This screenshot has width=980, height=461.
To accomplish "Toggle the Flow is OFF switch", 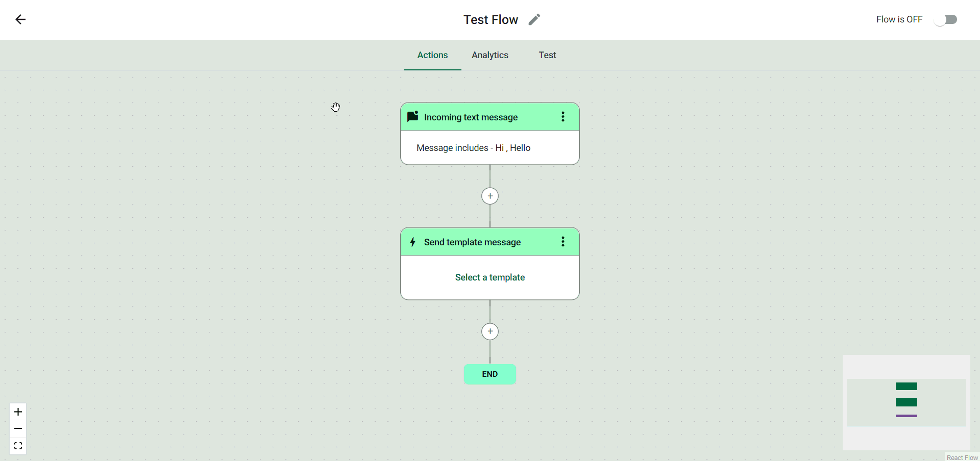I will (x=945, y=19).
